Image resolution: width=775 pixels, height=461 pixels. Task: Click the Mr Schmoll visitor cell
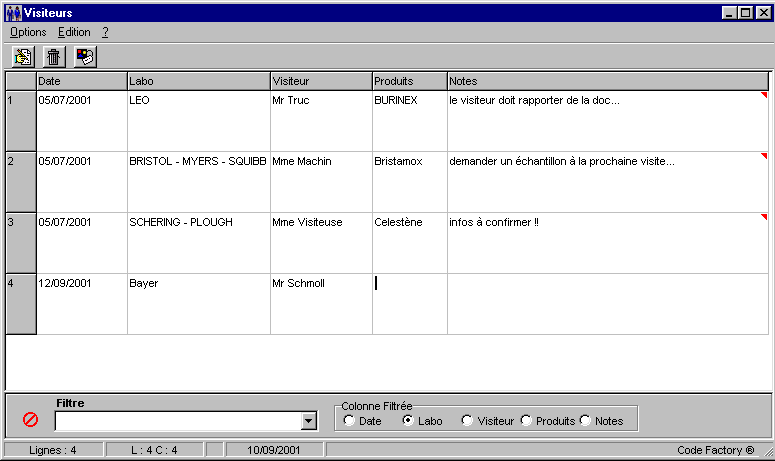pos(322,304)
